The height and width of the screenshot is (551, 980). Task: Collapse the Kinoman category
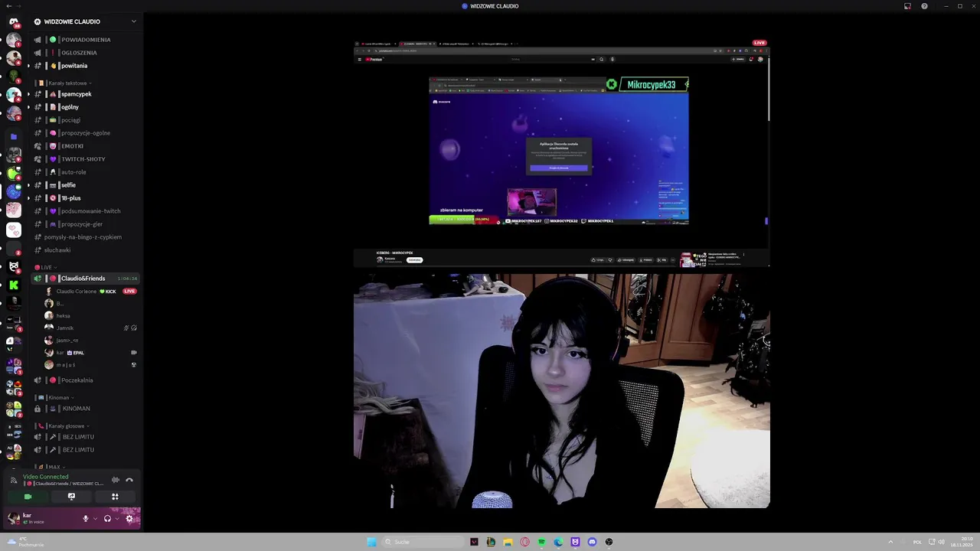[x=55, y=397]
